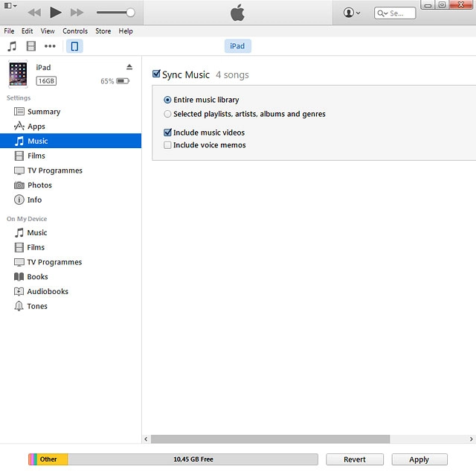Eject the iPad
The width and height of the screenshot is (476, 475).
tap(129, 67)
